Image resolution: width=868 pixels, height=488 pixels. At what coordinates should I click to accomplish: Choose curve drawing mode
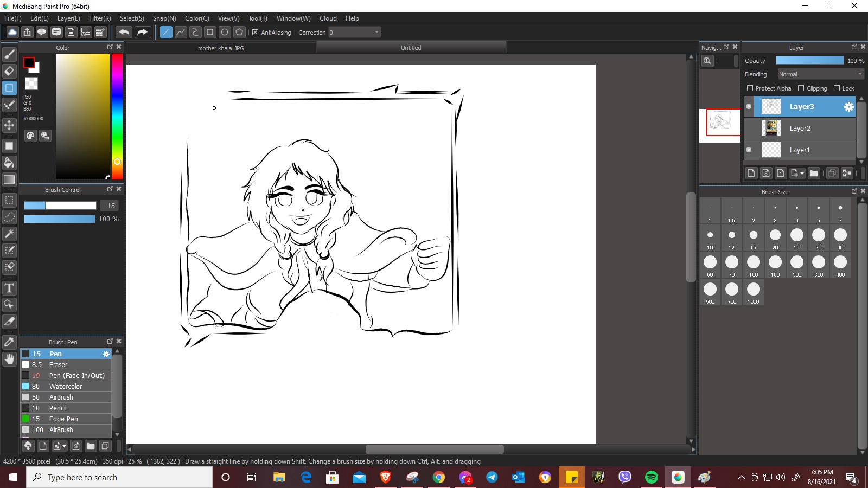point(195,32)
